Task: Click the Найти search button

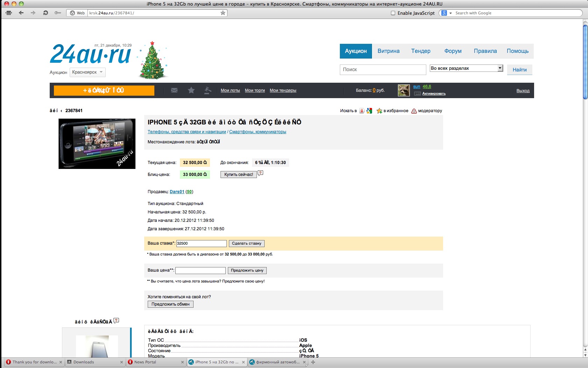Action: (x=520, y=70)
